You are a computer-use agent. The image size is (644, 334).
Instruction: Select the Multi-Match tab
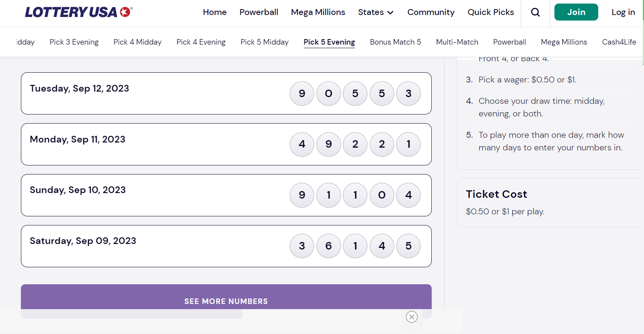(457, 42)
